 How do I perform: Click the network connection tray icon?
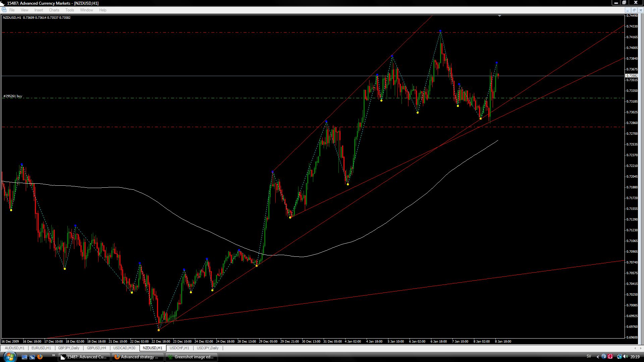(619, 357)
